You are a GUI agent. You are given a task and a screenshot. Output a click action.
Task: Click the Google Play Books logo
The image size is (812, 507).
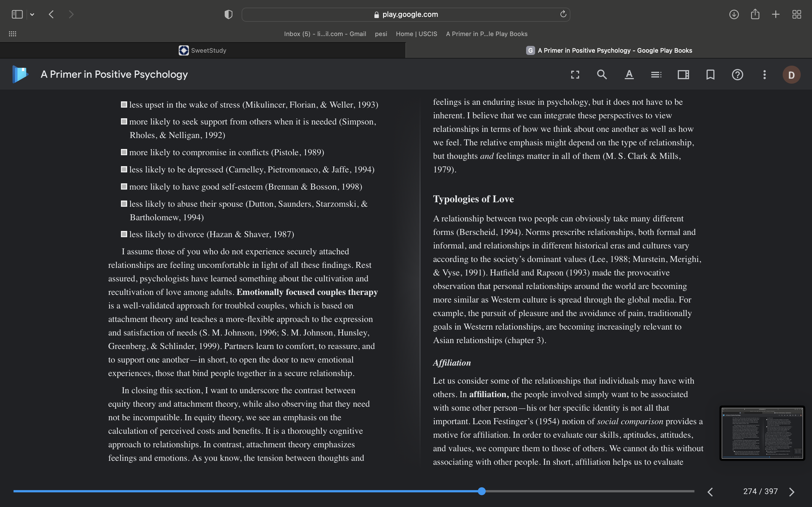(20, 74)
